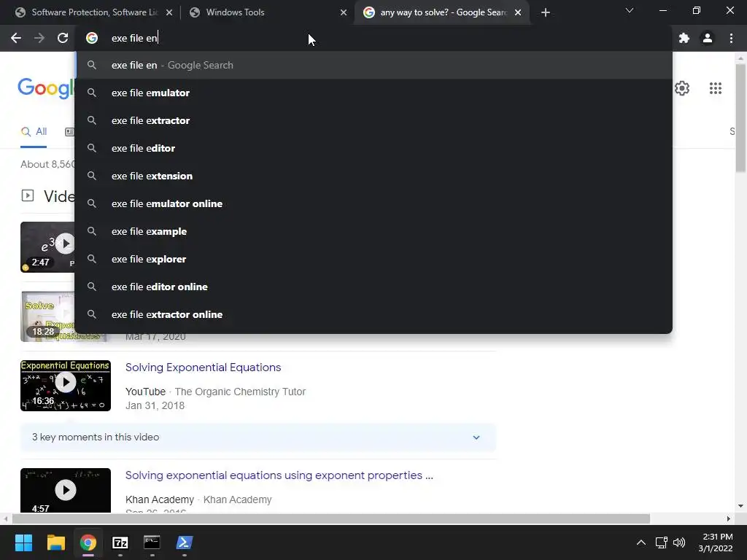Play the 4:57 Khan Academy video thumbnail
Viewport: 747px width, 560px height.
coord(66,491)
